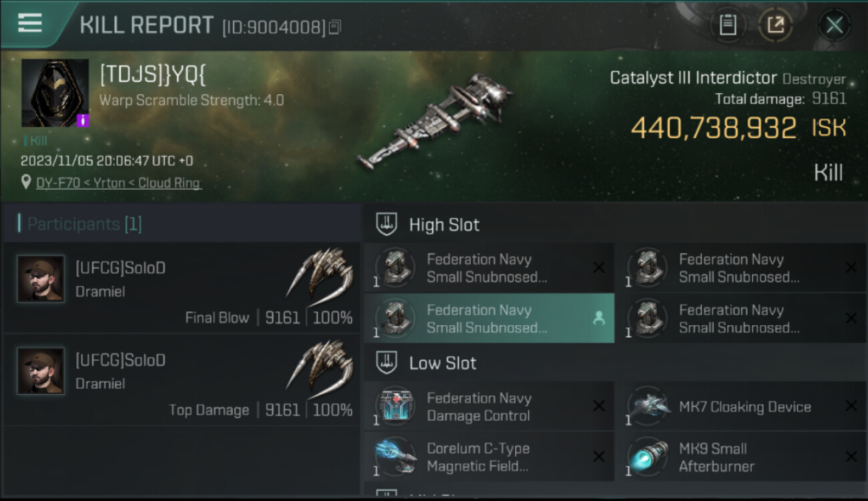Image resolution: width=868 pixels, height=501 pixels.
Task: Select the MK7 Cloaking Device icon
Action: (x=648, y=406)
